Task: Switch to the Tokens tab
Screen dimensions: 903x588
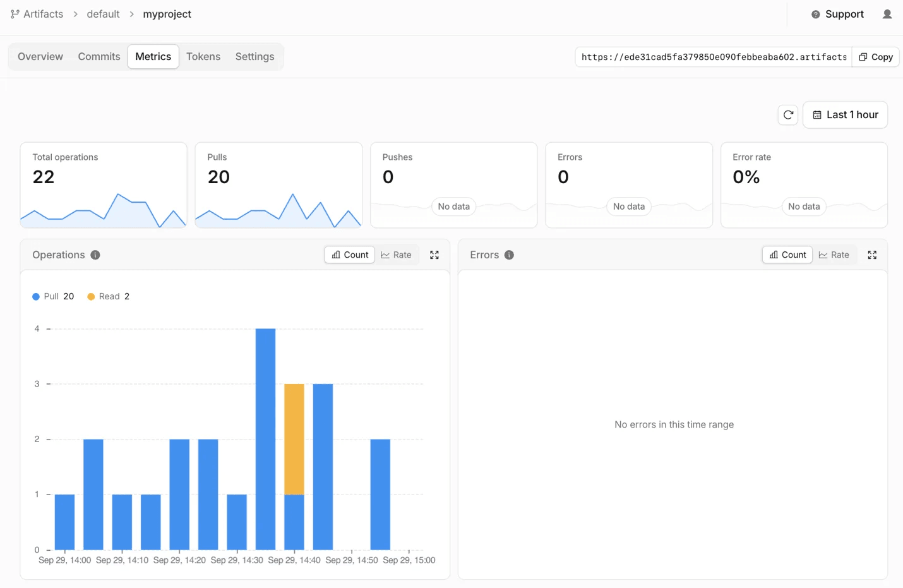Action: click(203, 57)
